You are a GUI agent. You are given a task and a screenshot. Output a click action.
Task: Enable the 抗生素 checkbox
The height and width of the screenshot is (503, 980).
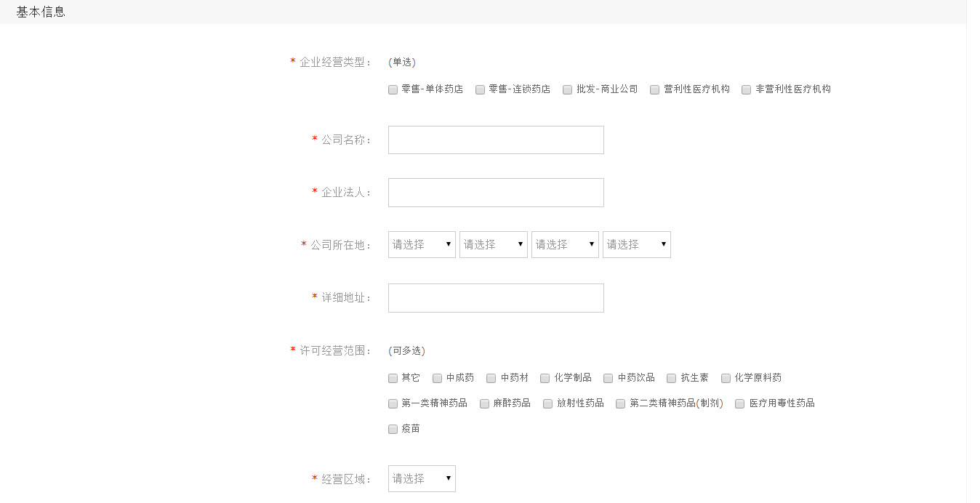click(x=671, y=378)
